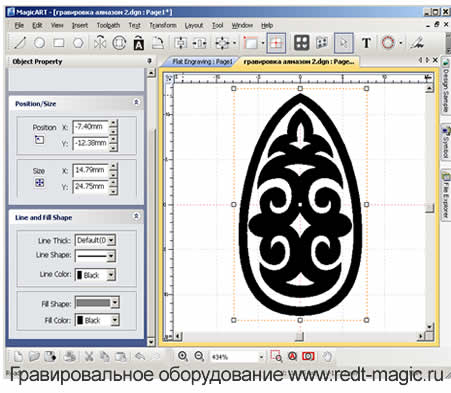451x393 pixels.
Task: Switch to the Flat Engraving : Page1 tab
Action: click(202, 62)
